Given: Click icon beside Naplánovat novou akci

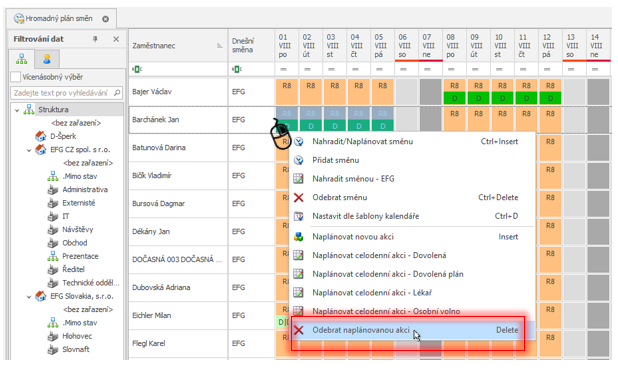Looking at the screenshot, I should tap(299, 237).
